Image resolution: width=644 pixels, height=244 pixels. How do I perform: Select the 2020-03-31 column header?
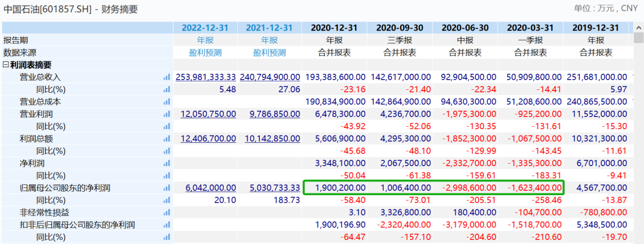[530, 28]
